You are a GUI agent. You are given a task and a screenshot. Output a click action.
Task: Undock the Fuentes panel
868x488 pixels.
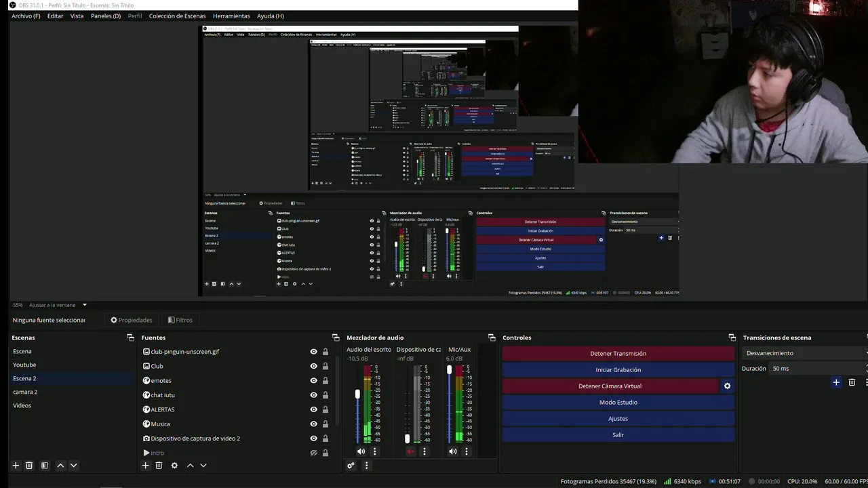336,338
